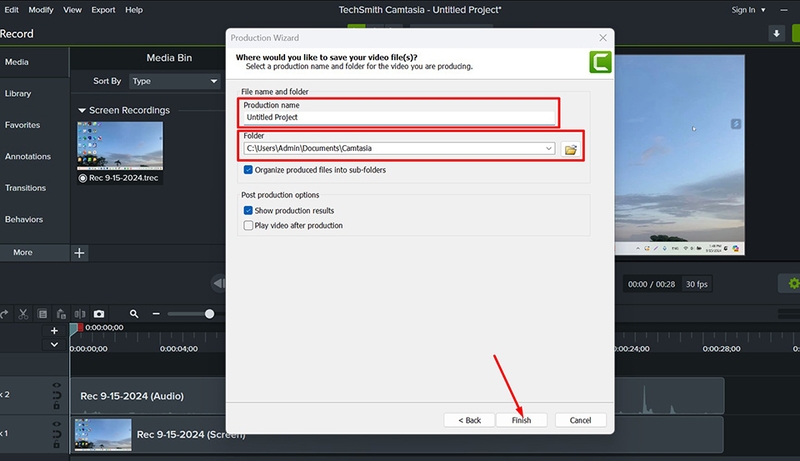The width and height of the screenshot is (800, 461).
Task: Toggle magnet icon on screen track 1
Action: pos(56,434)
